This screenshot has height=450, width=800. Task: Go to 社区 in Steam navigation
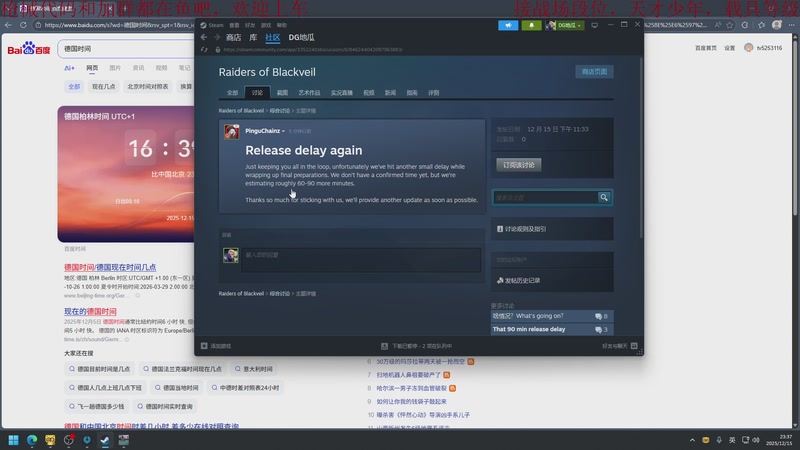[x=272, y=37]
